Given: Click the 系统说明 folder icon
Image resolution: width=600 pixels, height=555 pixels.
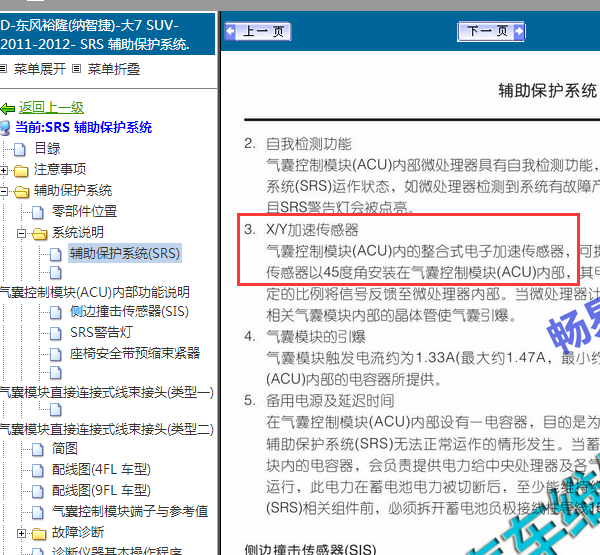Looking at the screenshot, I should click(x=39, y=233).
